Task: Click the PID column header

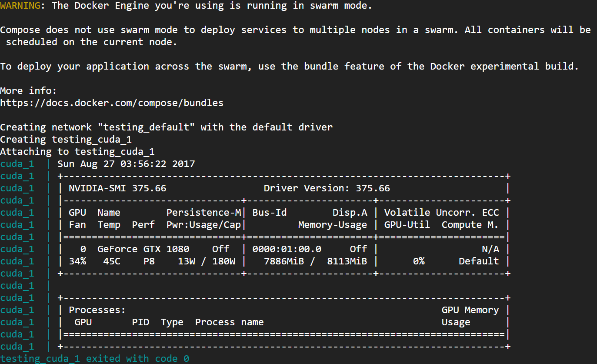Action: pyautogui.click(x=140, y=322)
